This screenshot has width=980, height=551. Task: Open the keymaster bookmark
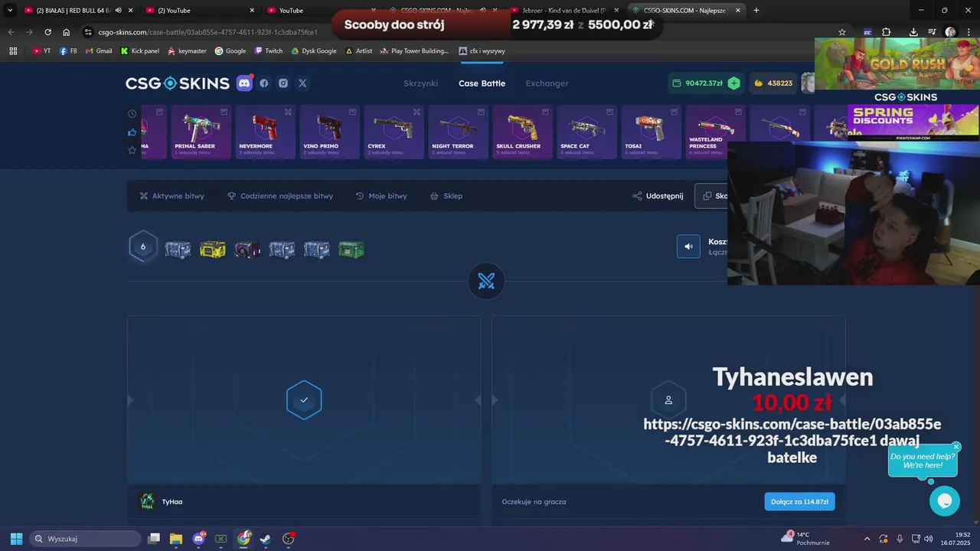coord(187,51)
